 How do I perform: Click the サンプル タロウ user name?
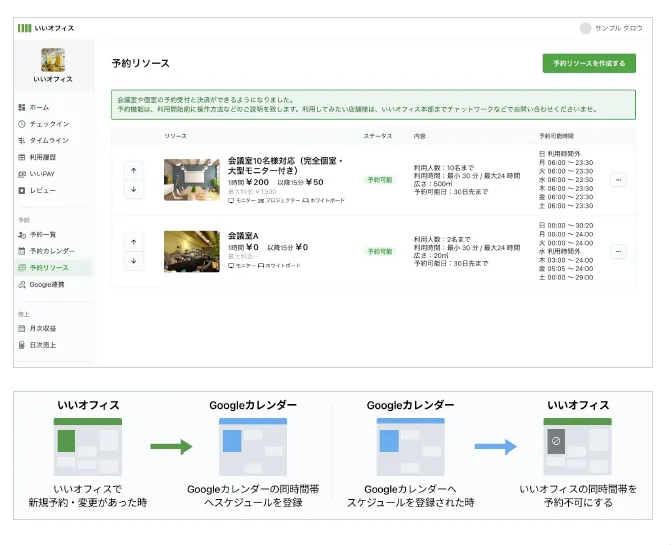619,28
